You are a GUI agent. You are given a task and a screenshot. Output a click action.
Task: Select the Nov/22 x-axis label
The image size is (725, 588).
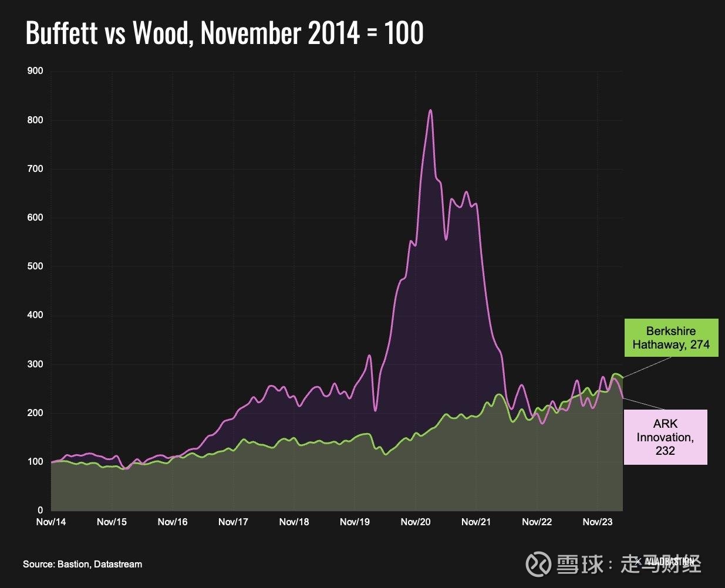(537, 522)
